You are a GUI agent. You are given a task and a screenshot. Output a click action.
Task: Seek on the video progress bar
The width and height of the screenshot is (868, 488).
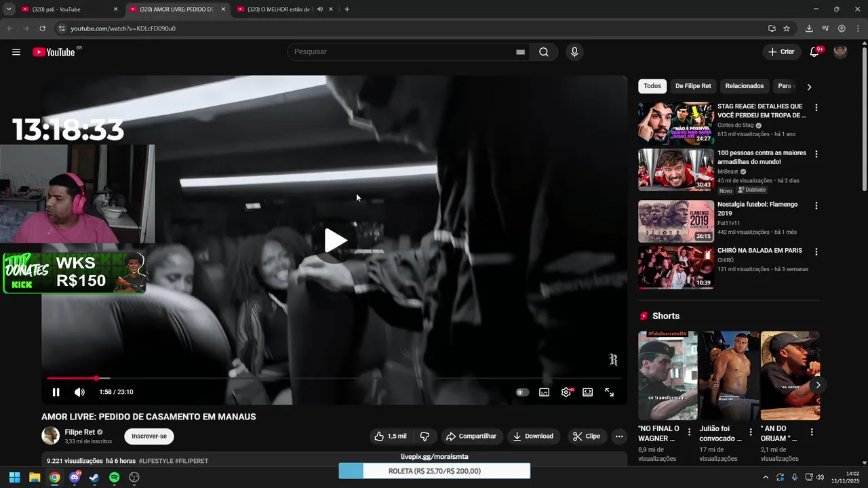[x=334, y=378]
